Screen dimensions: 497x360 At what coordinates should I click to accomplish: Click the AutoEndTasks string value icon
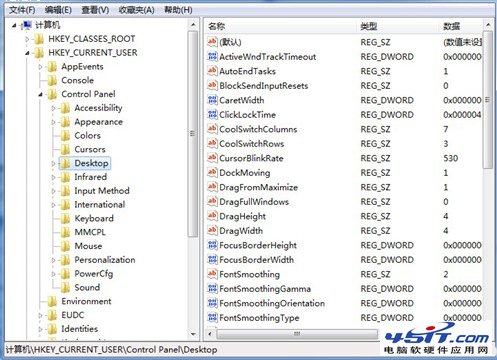point(212,71)
